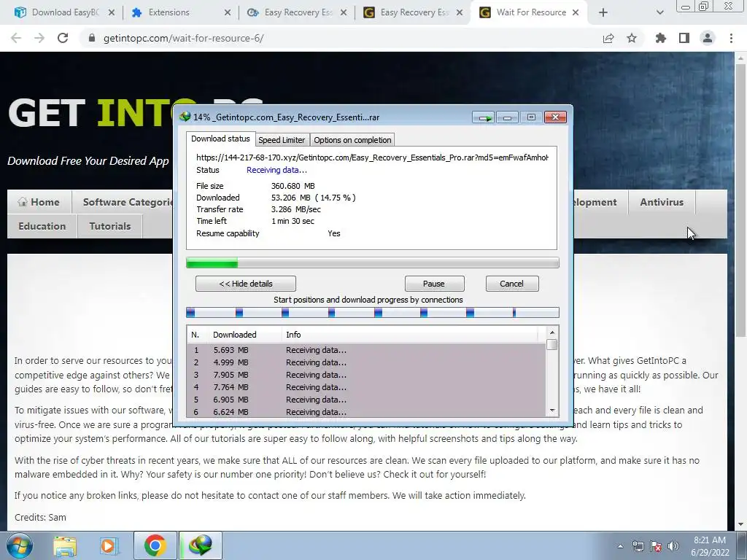Open the Chrome profile avatar
Viewport: 747px width, 560px height.
click(x=708, y=38)
